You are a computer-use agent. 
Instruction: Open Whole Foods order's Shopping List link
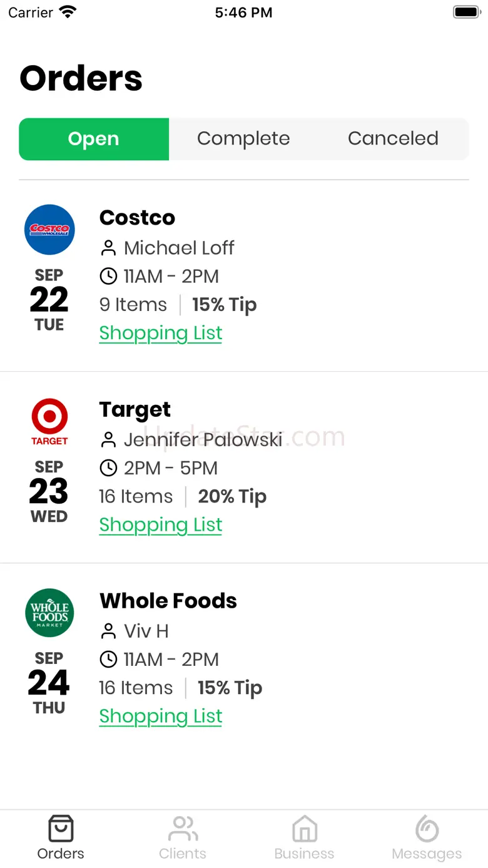161,716
